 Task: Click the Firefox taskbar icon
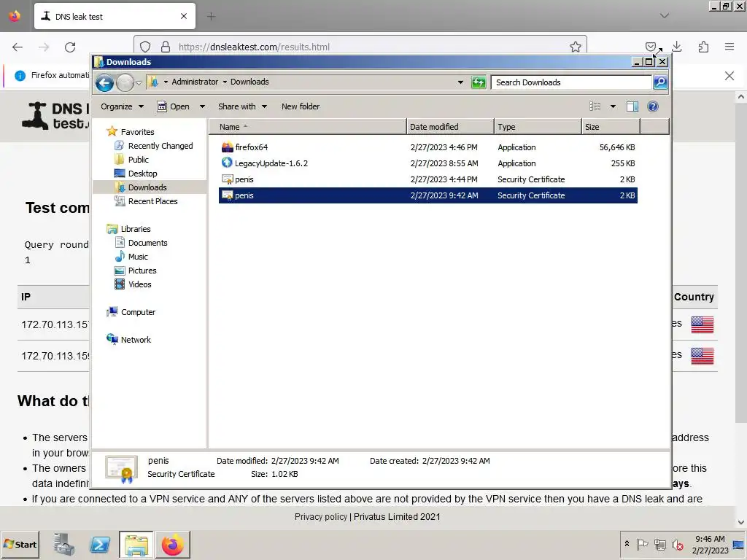point(172,545)
